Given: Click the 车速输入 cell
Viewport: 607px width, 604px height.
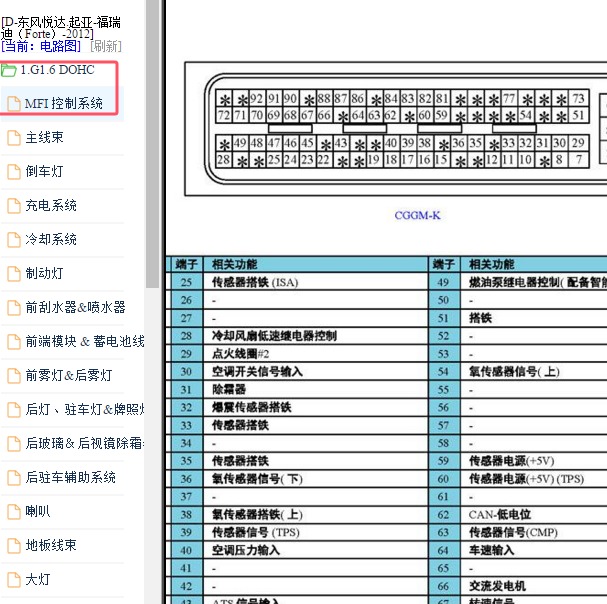Looking at the screenshot, I should (x=534, y=551).
